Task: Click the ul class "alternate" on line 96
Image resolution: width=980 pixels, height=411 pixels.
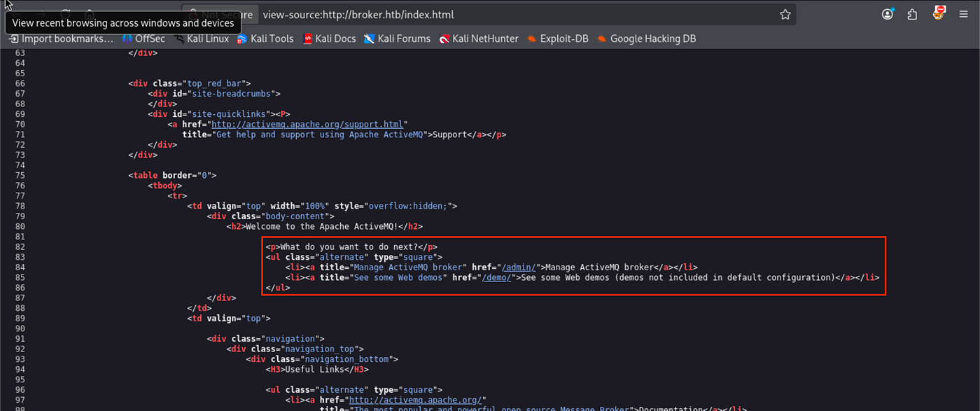Action: tap(354, 390)
